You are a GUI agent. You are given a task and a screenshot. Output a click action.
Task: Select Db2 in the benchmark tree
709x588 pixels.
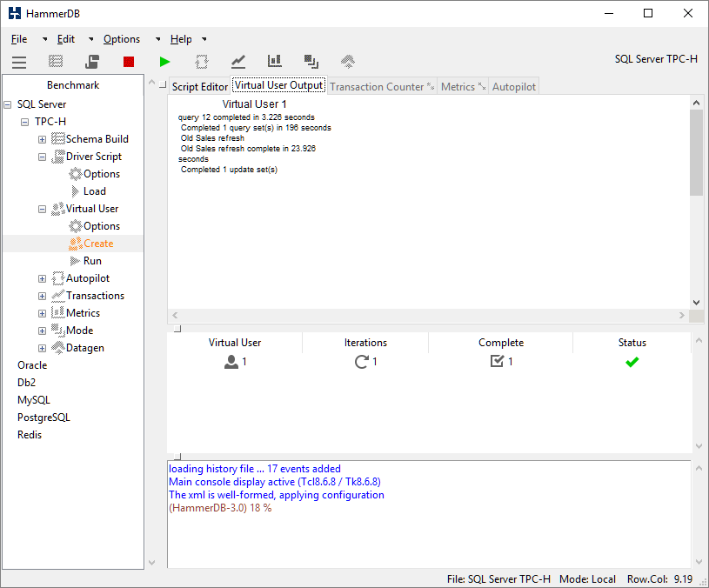coord(26,383)
